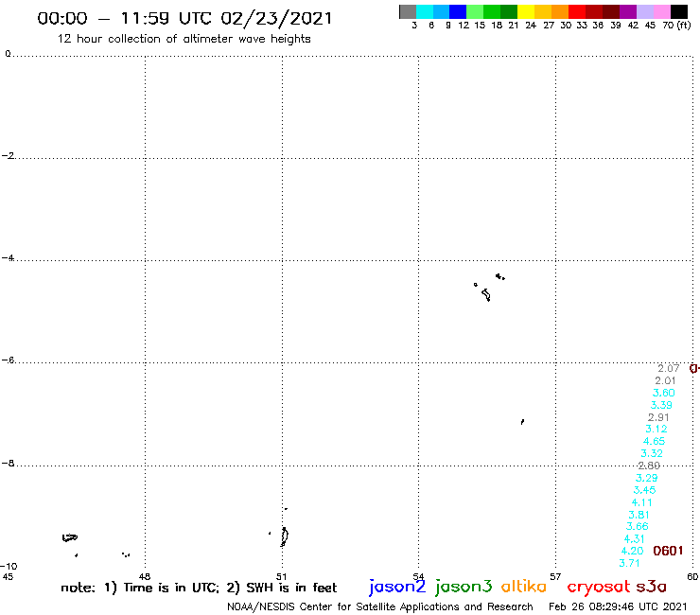This screenshot has width=700, height=615.
Task: Click the 57 longitude axis label
Action: pos(555,576)
